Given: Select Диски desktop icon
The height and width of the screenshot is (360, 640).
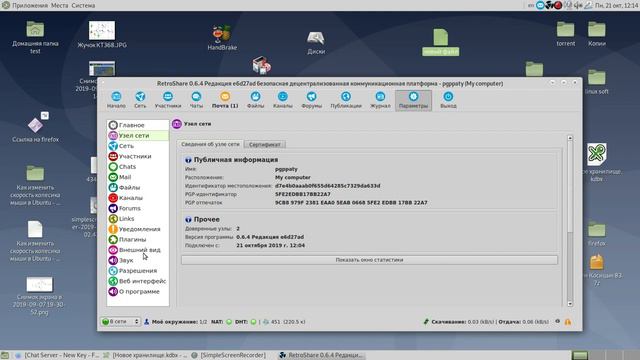Looking at the screenshot, I should (x=316, y=42).
